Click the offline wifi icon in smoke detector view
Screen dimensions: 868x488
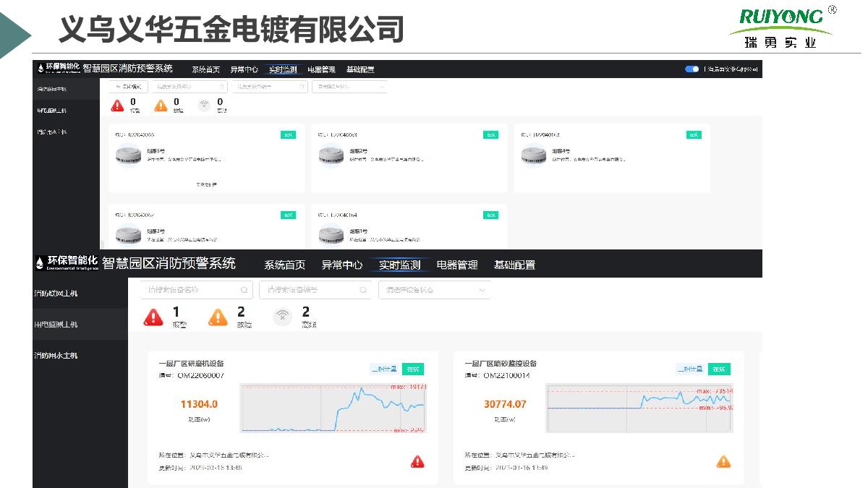(x=205, y=106)
